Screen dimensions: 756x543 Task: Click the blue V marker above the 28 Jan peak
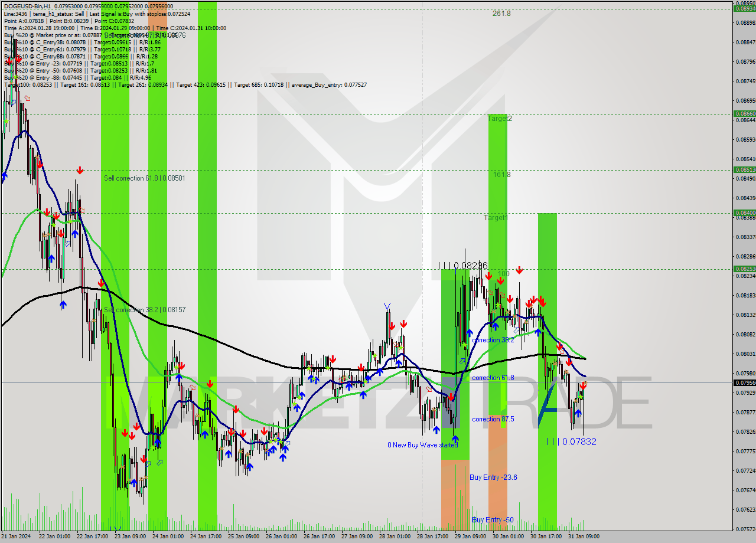[x=387, y=306]
